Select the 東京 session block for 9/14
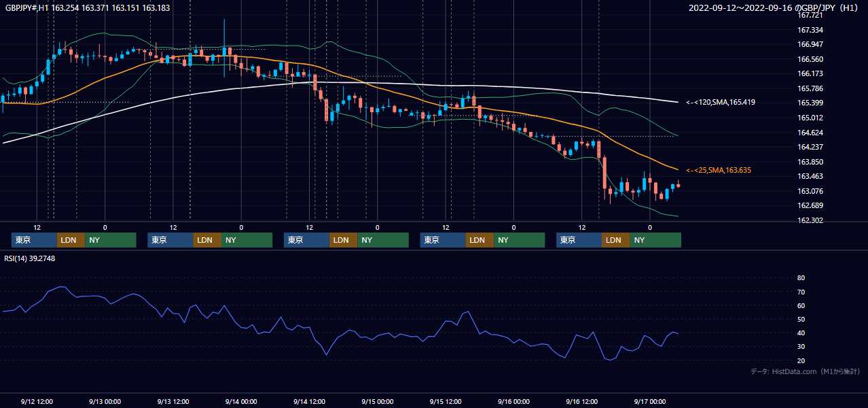Screen dimensions: 868x408 click(306, 240)
